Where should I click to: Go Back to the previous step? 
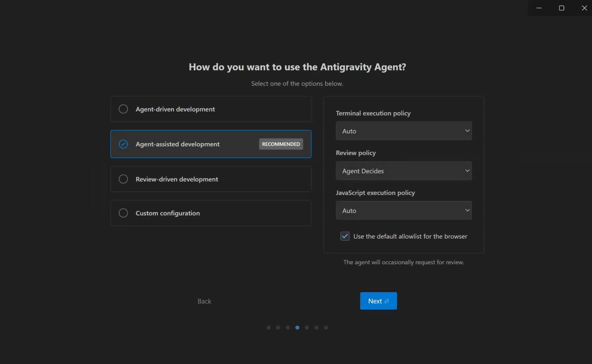204,301
